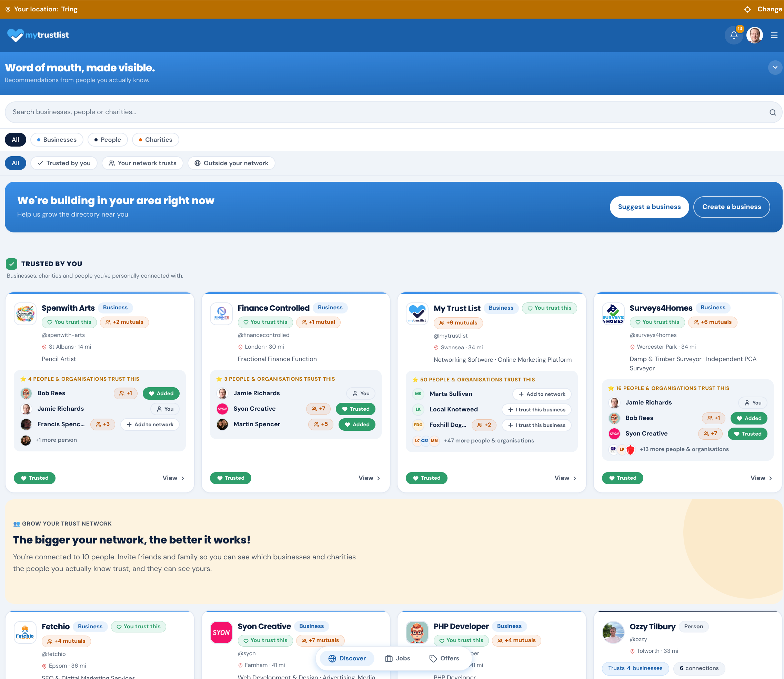Viewport: 784px width, 679px height.
Task: Filter by Your network trusts
Action: pyautogui.click(x=142, y=163)
